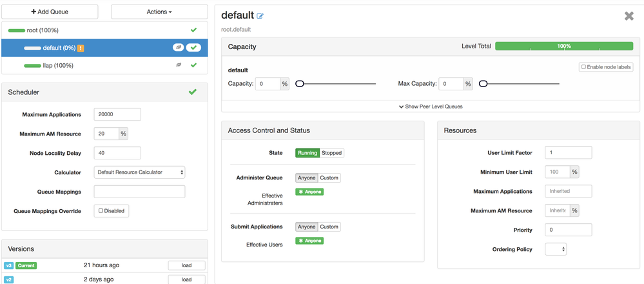Click the orange warning icon on default queue
The width and height of the screenshot is (644, 284).
click(81, 48)
